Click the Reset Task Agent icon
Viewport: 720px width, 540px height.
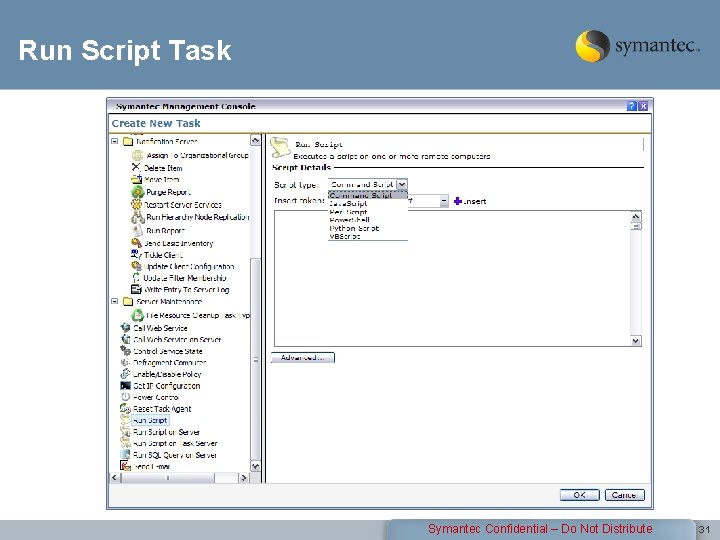(125, 408)
